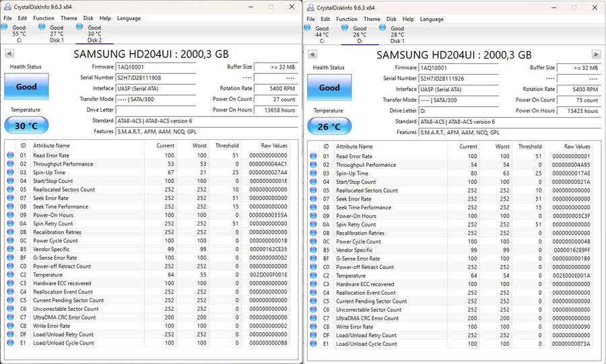Screen dimensions: 606x364
Task: Click Firmware field 1AQ10001 in left window
Action: (156, 67)
